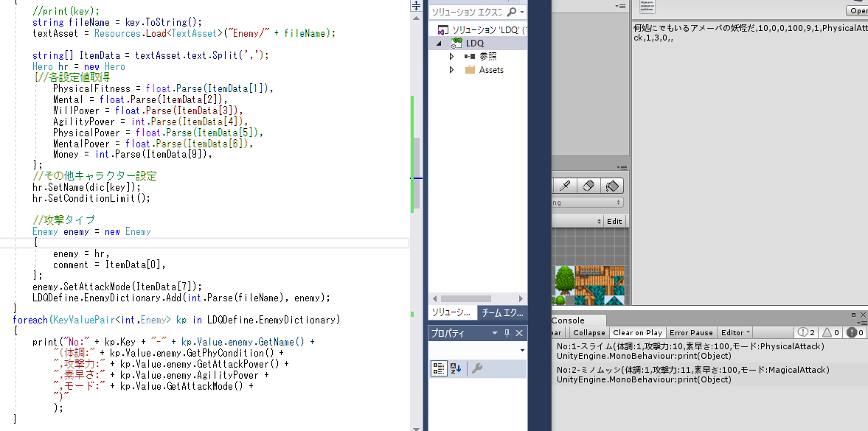Click the references (参照) node icon

[x=471, y=57]
